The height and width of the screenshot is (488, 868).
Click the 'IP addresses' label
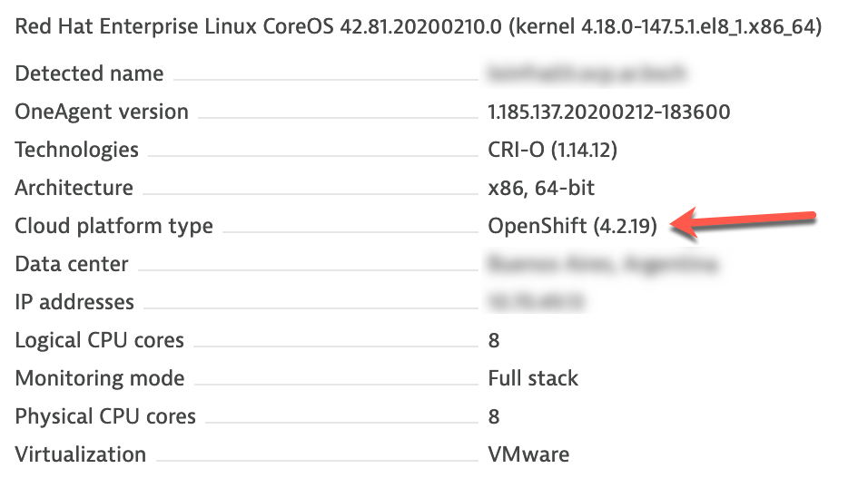pyautogui.click(x=74, y=302)
